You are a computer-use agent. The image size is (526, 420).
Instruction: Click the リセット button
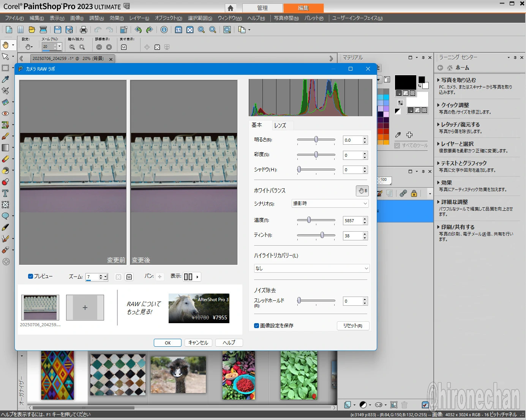coord(353,326)
